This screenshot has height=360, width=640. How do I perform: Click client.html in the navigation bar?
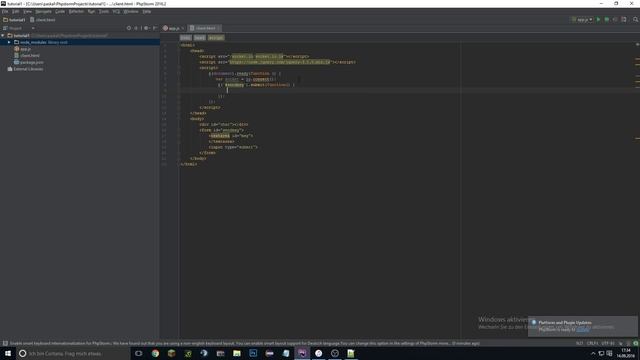coord(43,20)
